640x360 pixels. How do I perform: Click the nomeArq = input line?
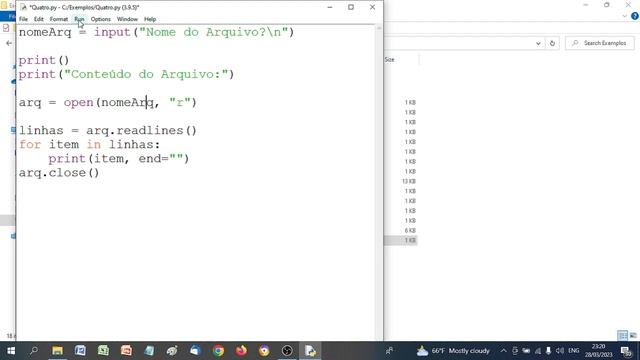156,32
